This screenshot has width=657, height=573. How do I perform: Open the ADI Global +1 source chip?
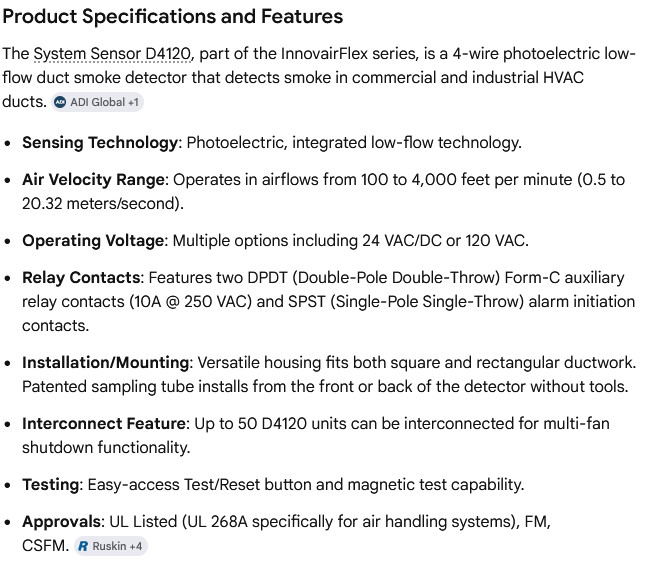click(98, 102)
